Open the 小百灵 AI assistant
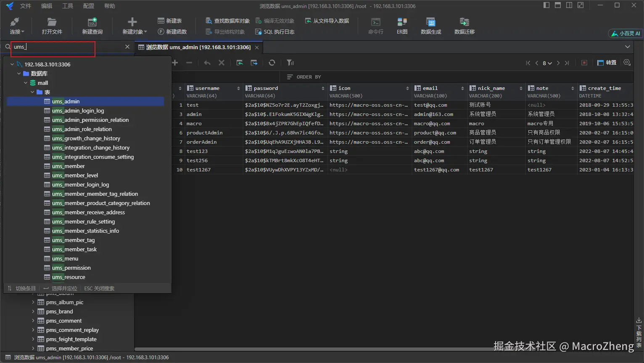644x363 pixels. [x=626, y=33]
